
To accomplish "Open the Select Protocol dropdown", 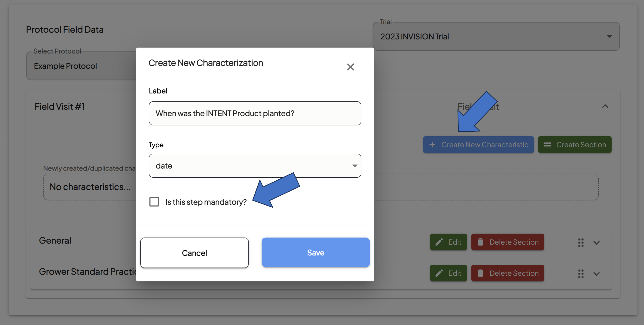I will point(81,66).
